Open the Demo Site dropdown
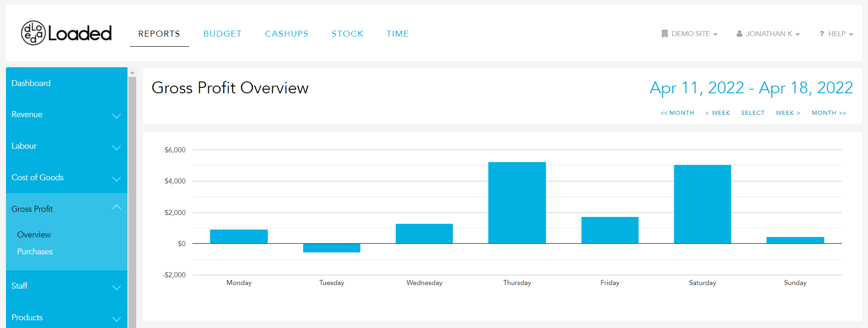The height and width of the screenshot is (328, 868). [x=690, y=34]
